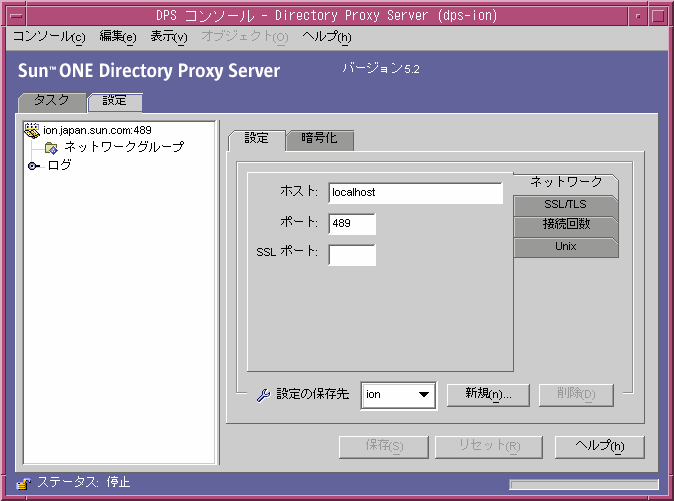Screen dimensions: 674x501
Task: Open the 設定の保存先 ion dropdown
Action: [398, 395]
